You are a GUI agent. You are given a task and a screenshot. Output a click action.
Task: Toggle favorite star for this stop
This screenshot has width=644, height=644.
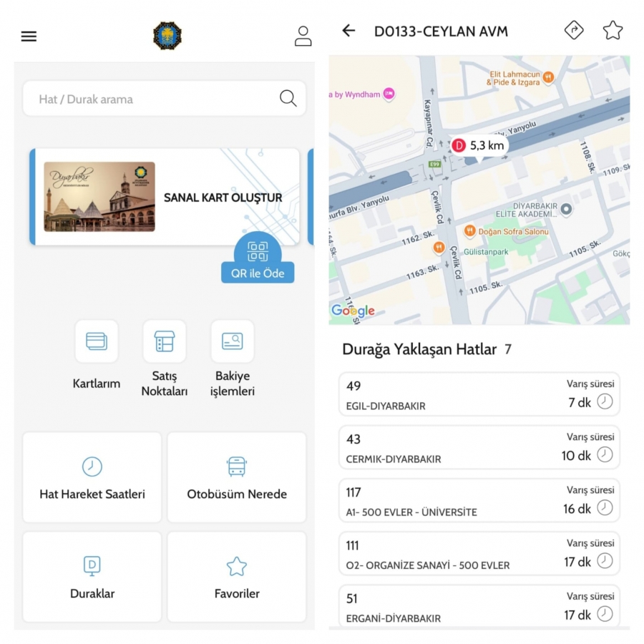coord(613,30)
